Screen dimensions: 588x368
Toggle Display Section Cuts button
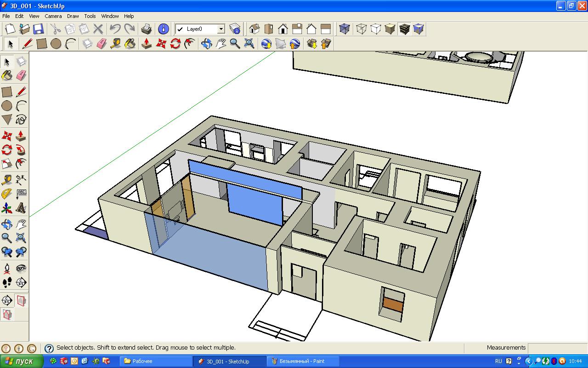click(x=7, y=315)
